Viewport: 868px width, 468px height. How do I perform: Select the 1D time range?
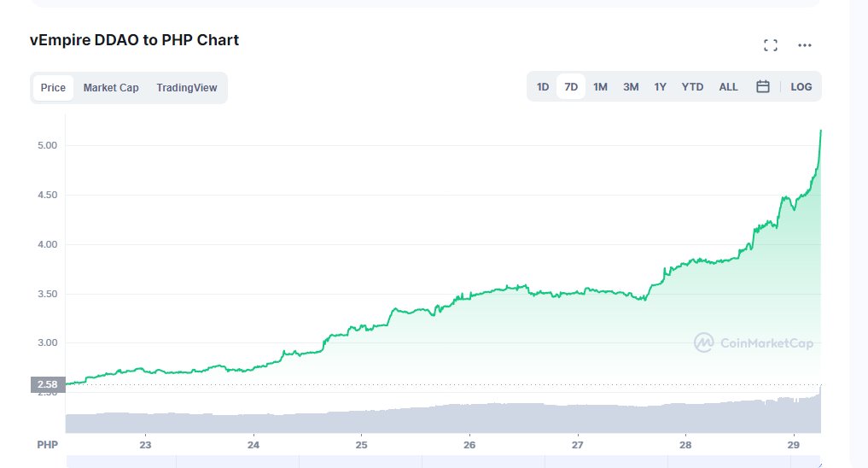coord(543,87)
